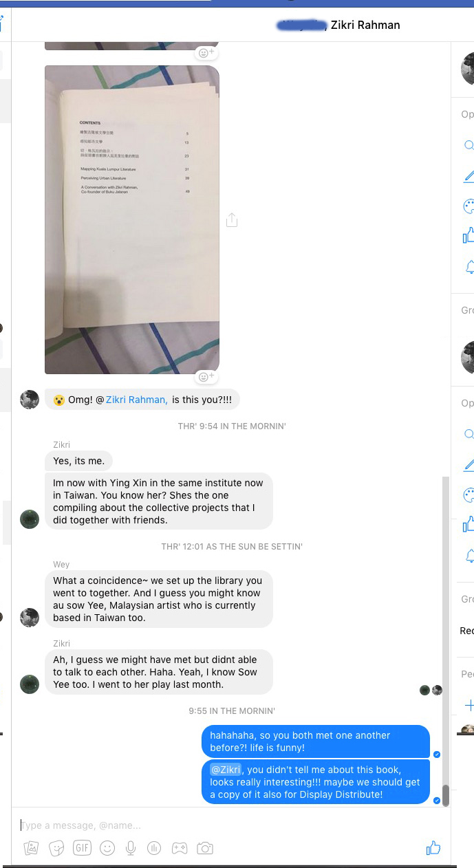Open the emoji picker in composer

(x=107, y=848)
